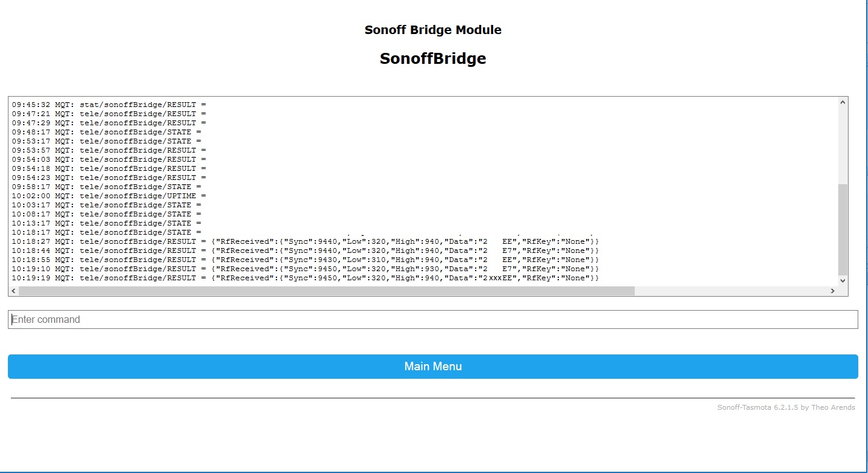Open the Sonoff-Tasmota 6.2.1.5 footer link
The image size is (868, 473).
point(786,407)
